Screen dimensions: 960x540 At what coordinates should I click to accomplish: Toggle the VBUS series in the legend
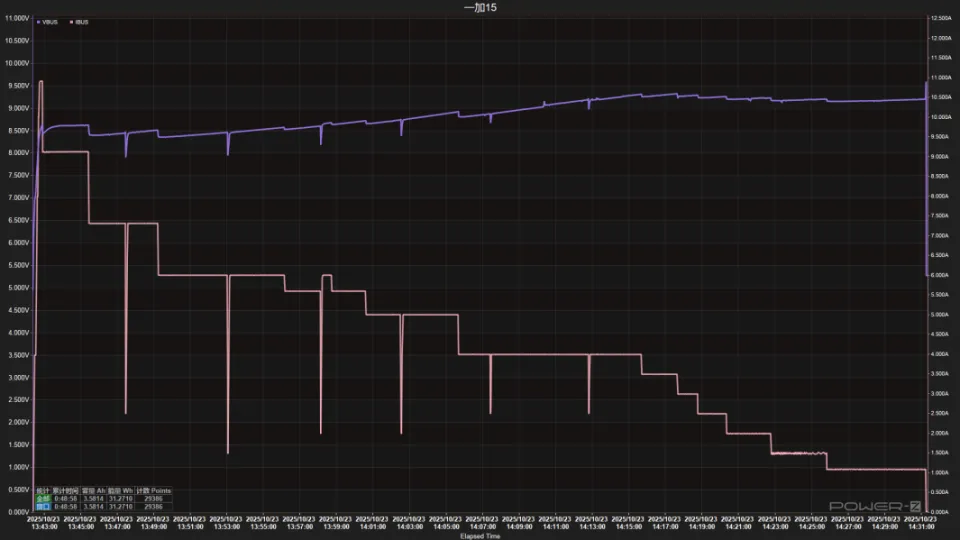[50, 21]
